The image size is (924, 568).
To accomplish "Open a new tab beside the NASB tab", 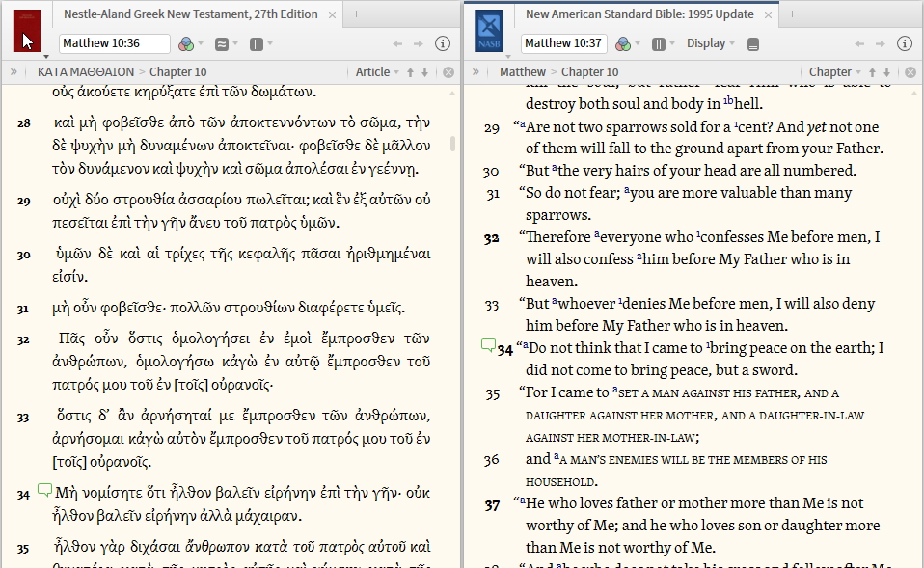I will tap(793, 14).
